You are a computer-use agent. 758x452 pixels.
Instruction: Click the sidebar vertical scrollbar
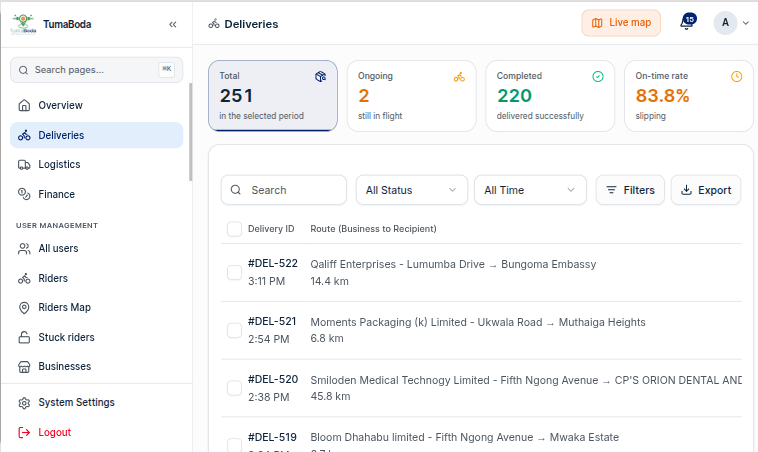click(x=190, y=132)
